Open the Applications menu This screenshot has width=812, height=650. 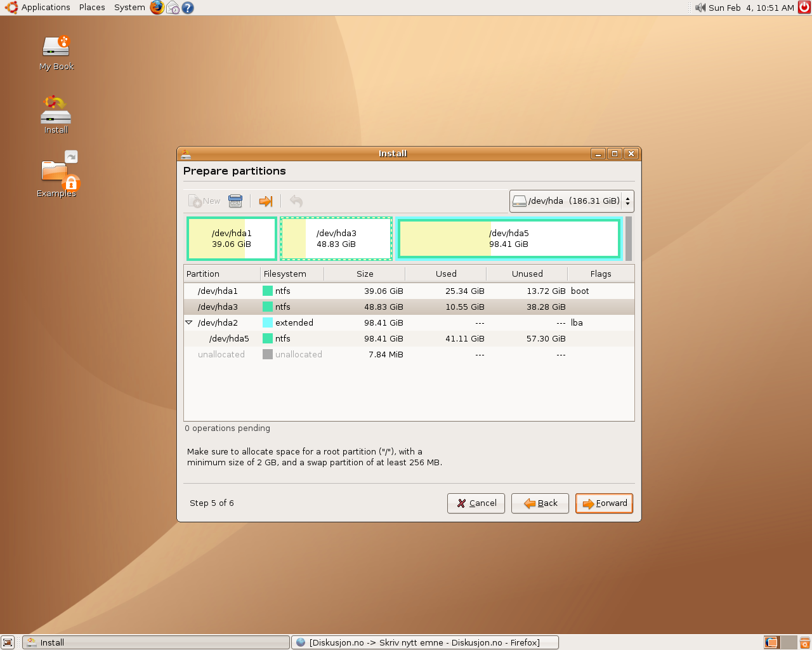coord(38,8)
